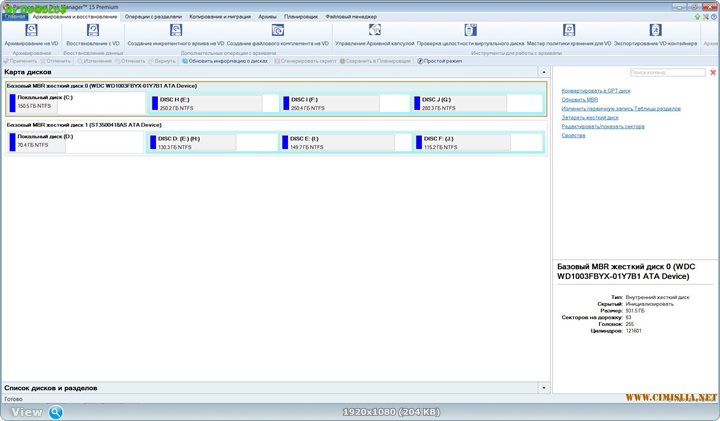The width and height of the screenshot is (720, 421).
Task: Click Обновить информацию о дисках
Action: [x=227, y=61]
